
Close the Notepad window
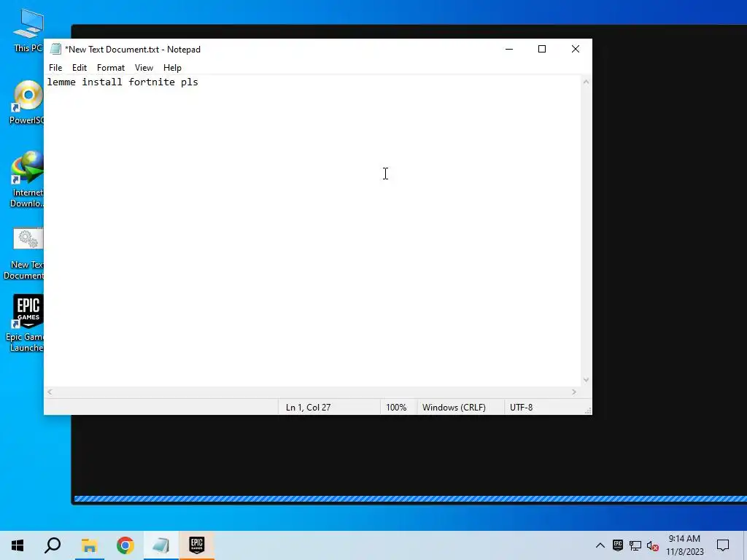click(x=576, y=49)
